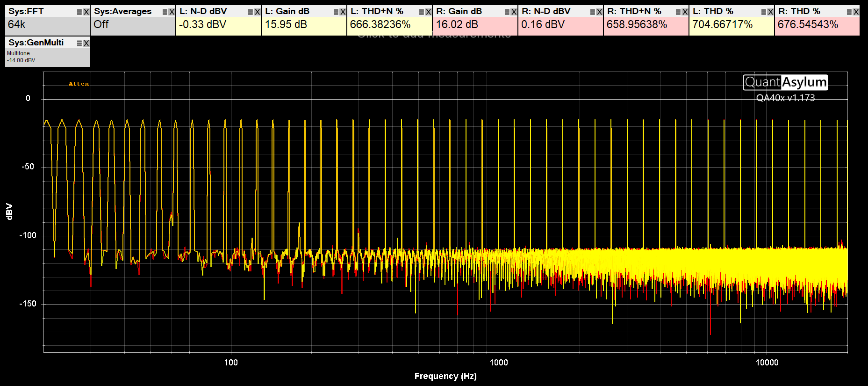This screenshot has height=386, width=868.
Task: Open the L: Gain dB tile menu icon
Action: [336, 12]
